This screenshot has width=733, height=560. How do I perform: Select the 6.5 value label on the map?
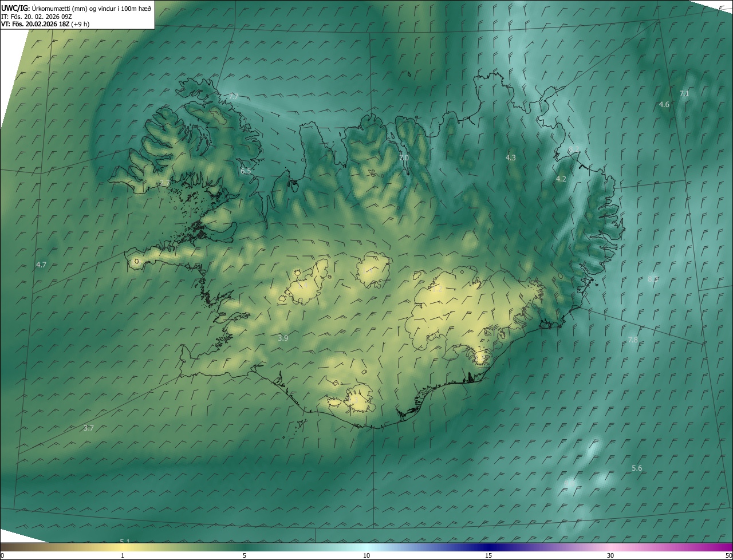click(x=246, y=171)
